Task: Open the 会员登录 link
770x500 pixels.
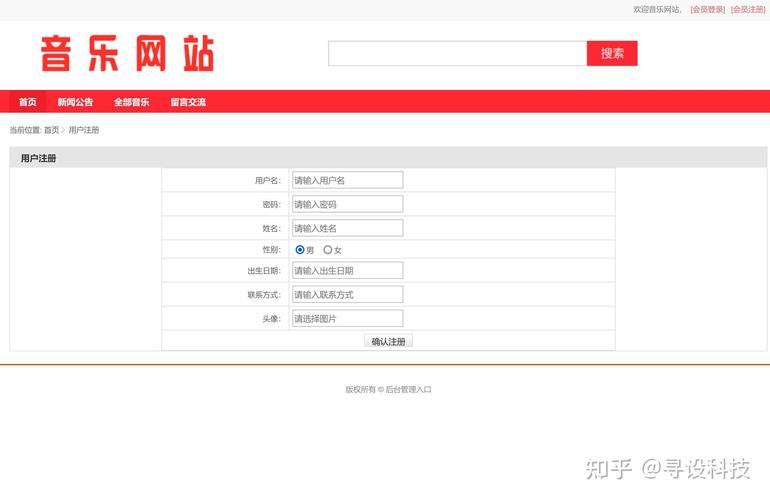Action: 707,9
